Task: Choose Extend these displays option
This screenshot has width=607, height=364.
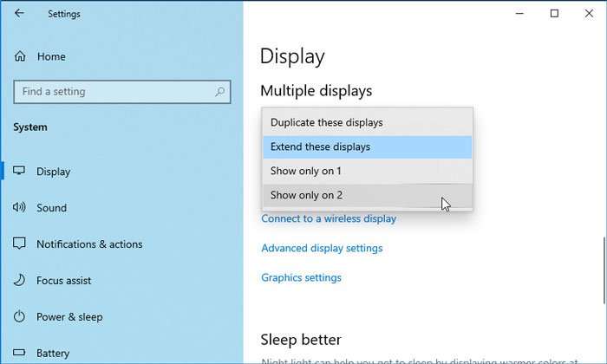Action: 367,147
